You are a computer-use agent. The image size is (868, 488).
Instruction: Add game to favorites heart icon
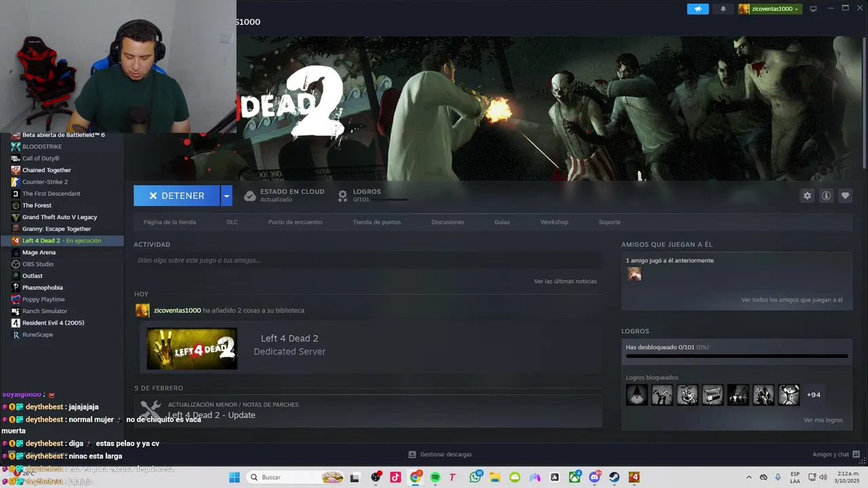coord(845,196)
